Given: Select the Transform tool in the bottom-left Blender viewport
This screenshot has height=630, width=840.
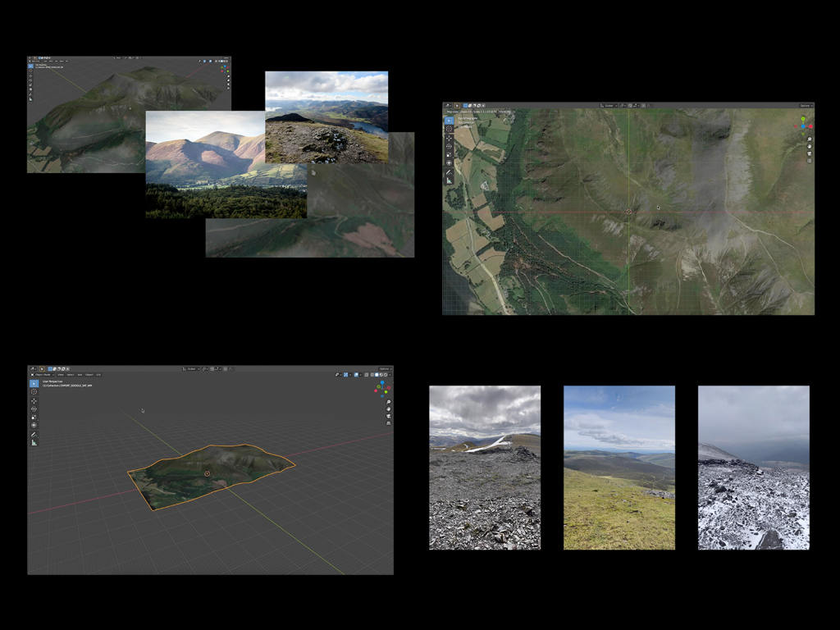Looking at the screenshot, I should click(34, 425).
